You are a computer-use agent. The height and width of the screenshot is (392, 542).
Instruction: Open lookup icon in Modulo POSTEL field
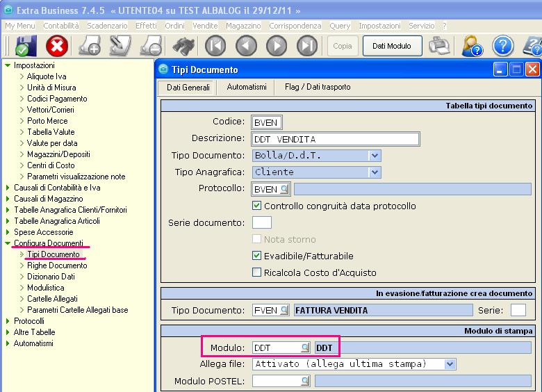(x=305, y=381)
